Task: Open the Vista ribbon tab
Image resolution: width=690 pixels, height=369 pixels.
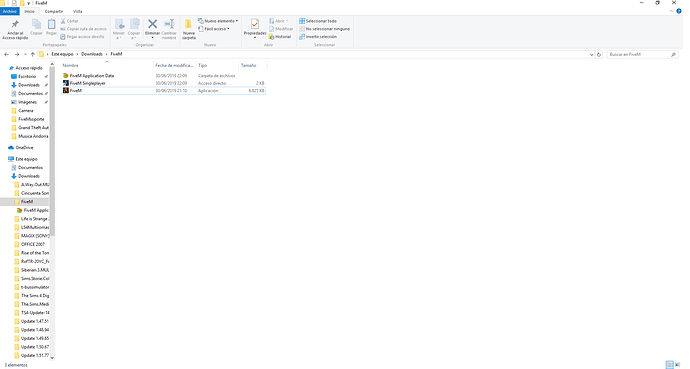Action: click(77, 11)
